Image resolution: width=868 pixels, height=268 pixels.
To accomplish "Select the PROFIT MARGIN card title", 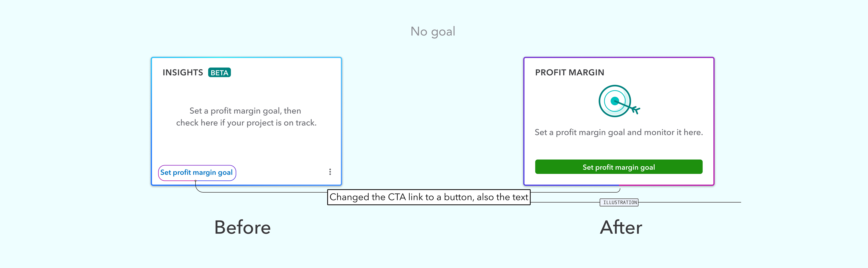I will click(569, 72).
